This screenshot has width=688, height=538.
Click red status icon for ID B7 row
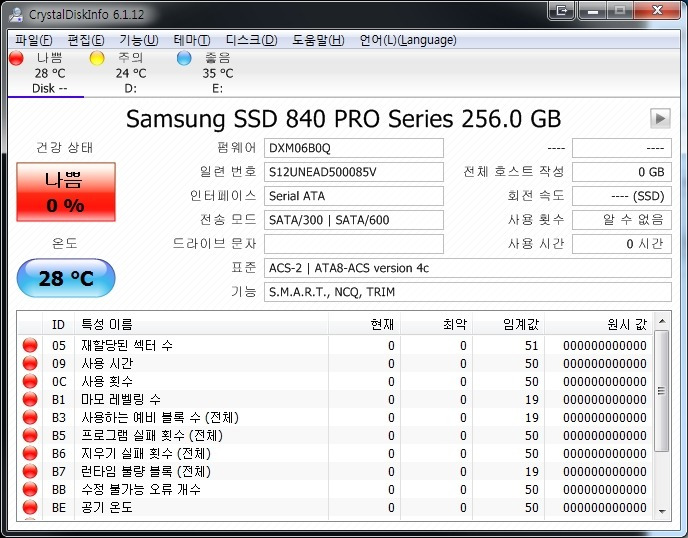(x=30, y=471)
